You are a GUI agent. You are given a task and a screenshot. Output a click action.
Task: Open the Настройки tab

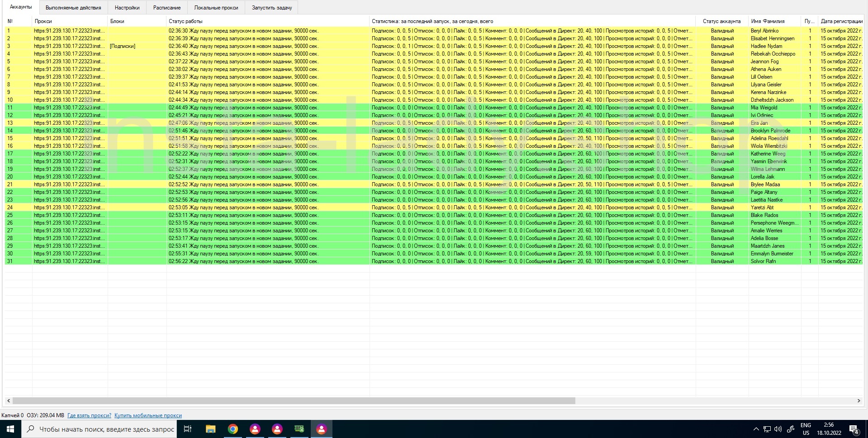coord(127,8)
